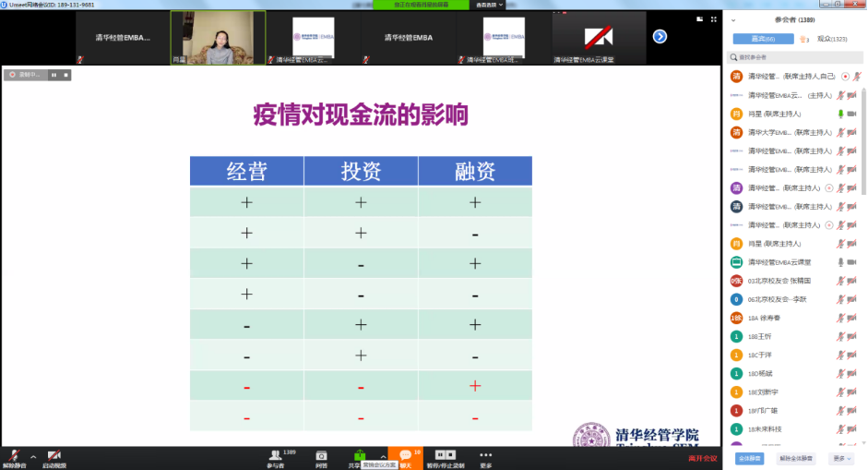
Task: Click the slide title 疫情对现金流的影响
Action: 361,114
